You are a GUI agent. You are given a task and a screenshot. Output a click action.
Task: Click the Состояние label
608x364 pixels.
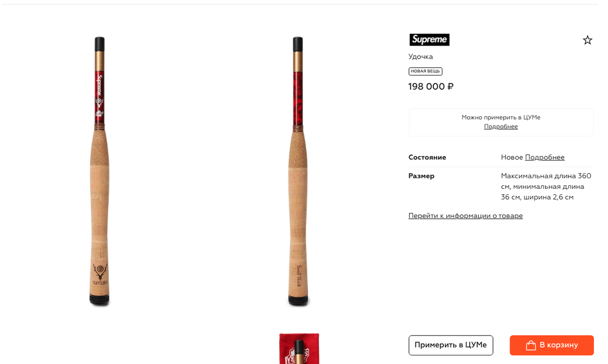(427, 157)
